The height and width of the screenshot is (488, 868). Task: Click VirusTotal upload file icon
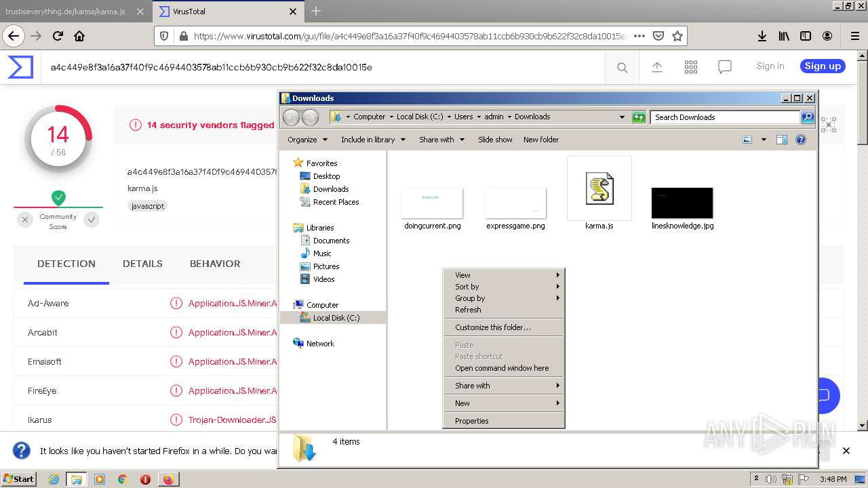[x=656, y=67]
